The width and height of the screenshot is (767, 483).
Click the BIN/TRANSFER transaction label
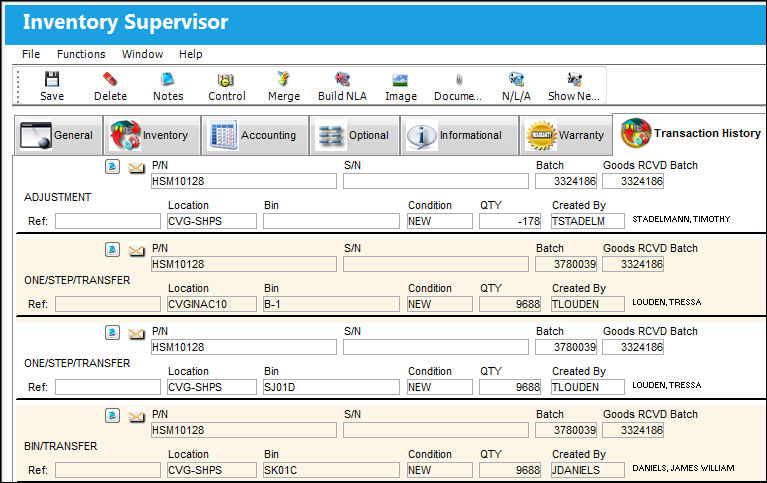[61, 446]
